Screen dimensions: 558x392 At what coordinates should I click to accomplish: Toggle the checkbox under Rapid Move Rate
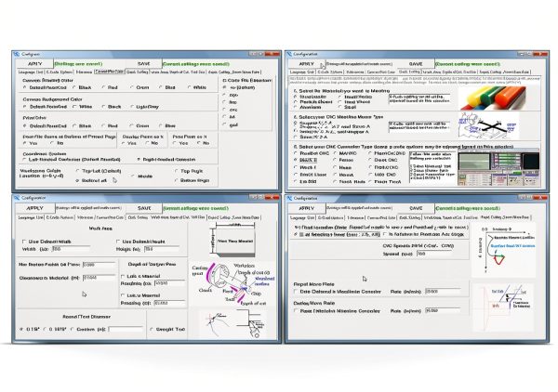pyautogui.click(x=296, y=292)
